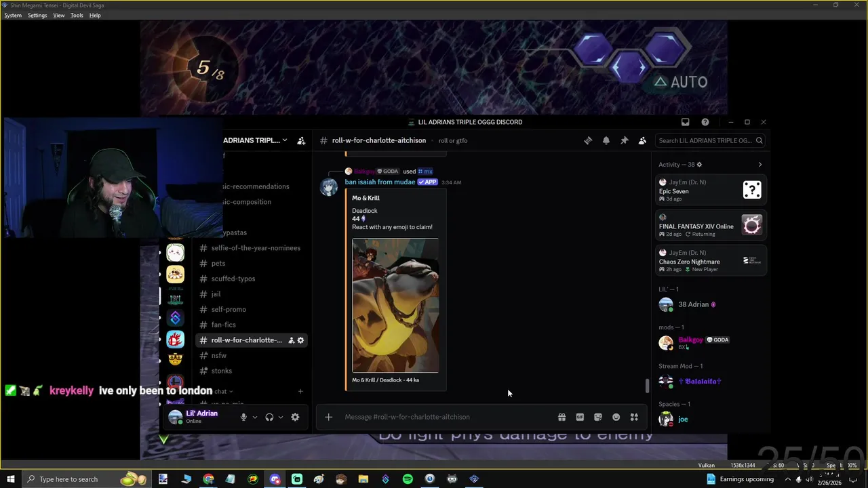The height and width of the screenshot is (488, 868).
Task: Open the GIF picker
Action: [580, 417]
